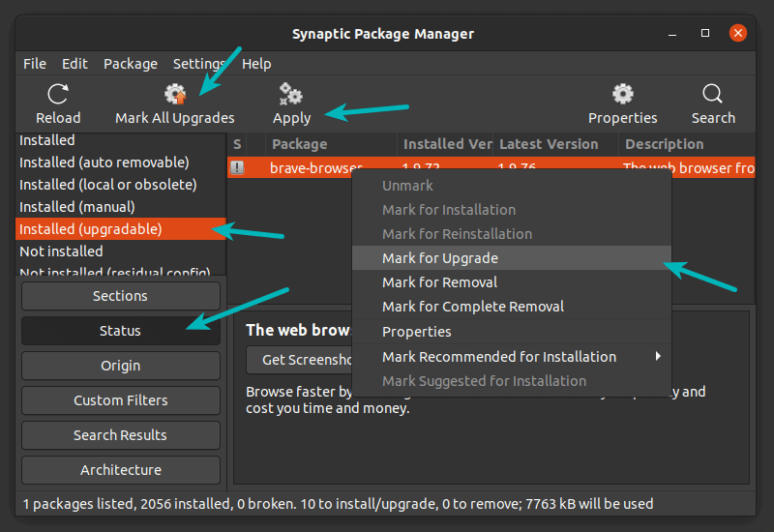Click the Search magnifier icon
The height and width of the screenshot is (532, 774).
click(713, 95)
